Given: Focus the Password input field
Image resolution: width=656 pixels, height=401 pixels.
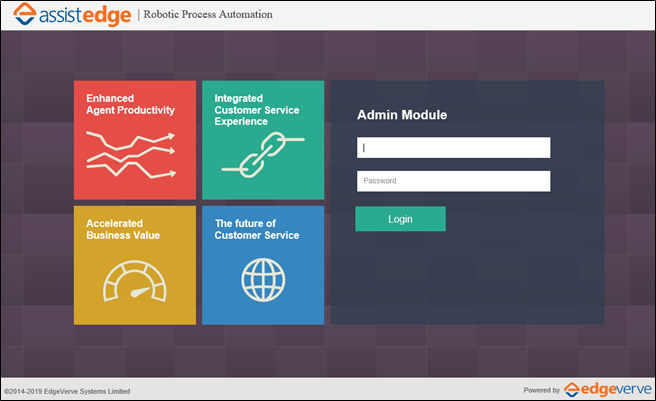Looking at the screenshot, I should 454,181.
